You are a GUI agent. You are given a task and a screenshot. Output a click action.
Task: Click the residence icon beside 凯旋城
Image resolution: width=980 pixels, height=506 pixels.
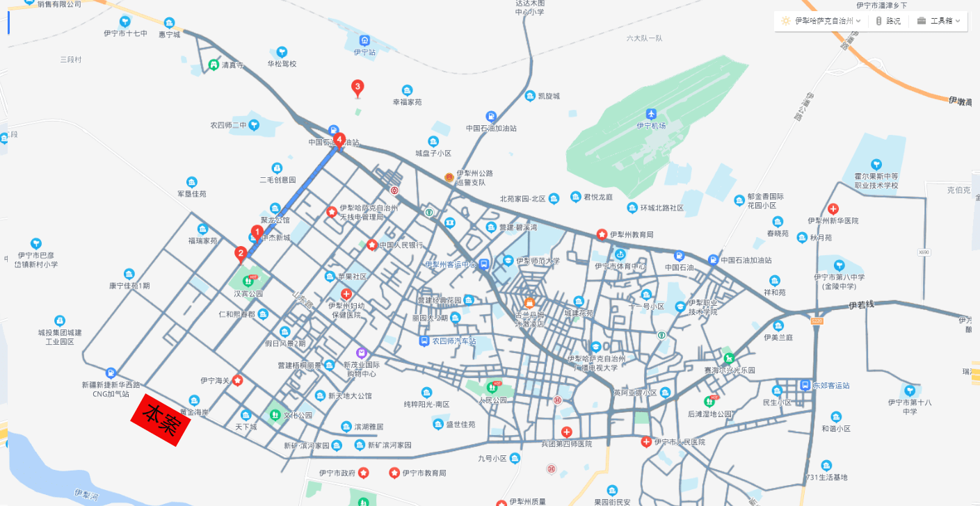(x=530, y=96)
